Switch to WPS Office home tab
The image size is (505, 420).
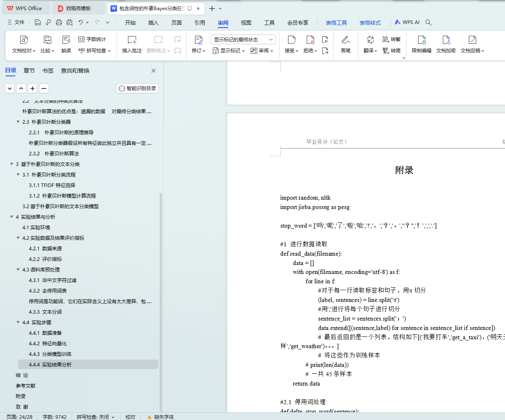(25, 8)
